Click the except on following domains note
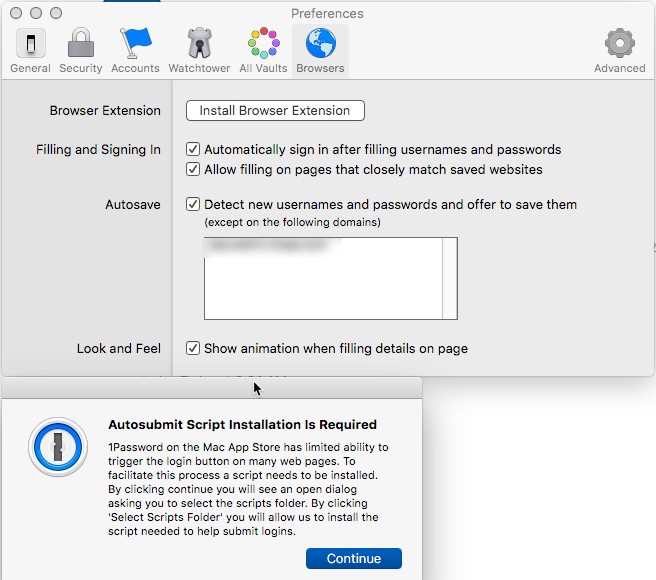656x580 pixels. (292, 222)
